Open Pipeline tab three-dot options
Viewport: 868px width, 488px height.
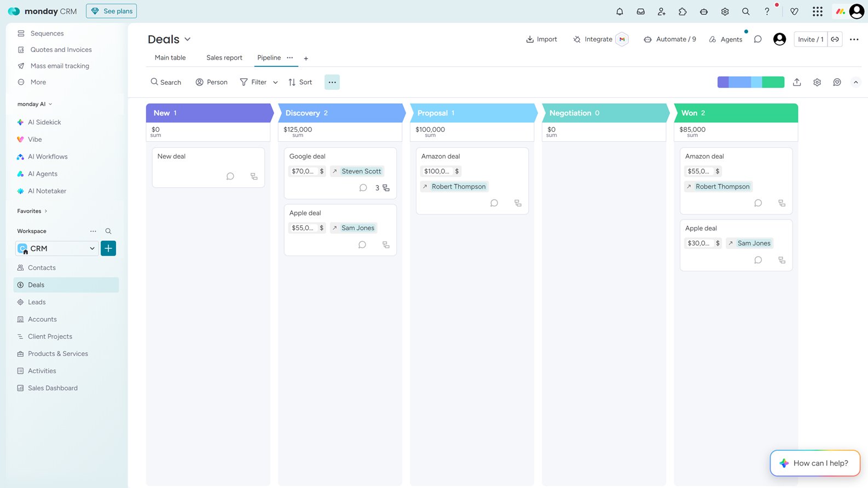point(290,58)
